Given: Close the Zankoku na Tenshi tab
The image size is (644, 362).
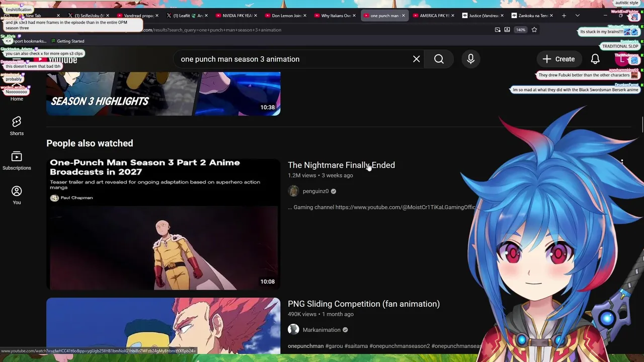Looking at the screenshot, I should tap(551, 16).
